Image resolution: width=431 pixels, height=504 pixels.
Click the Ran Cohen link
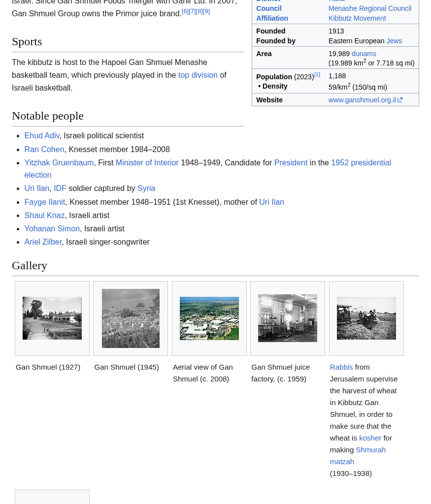pyautogui.click(x=44, y=149)
